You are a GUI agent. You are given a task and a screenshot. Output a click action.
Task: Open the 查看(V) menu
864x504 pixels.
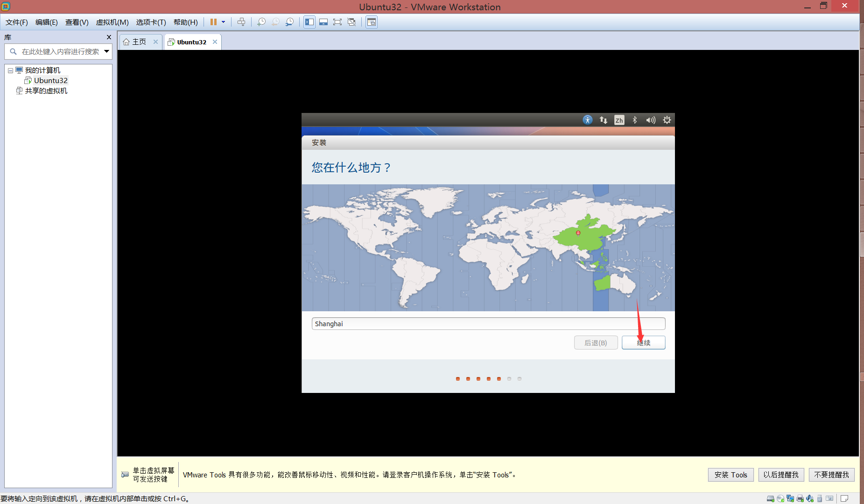coord(77,22)
